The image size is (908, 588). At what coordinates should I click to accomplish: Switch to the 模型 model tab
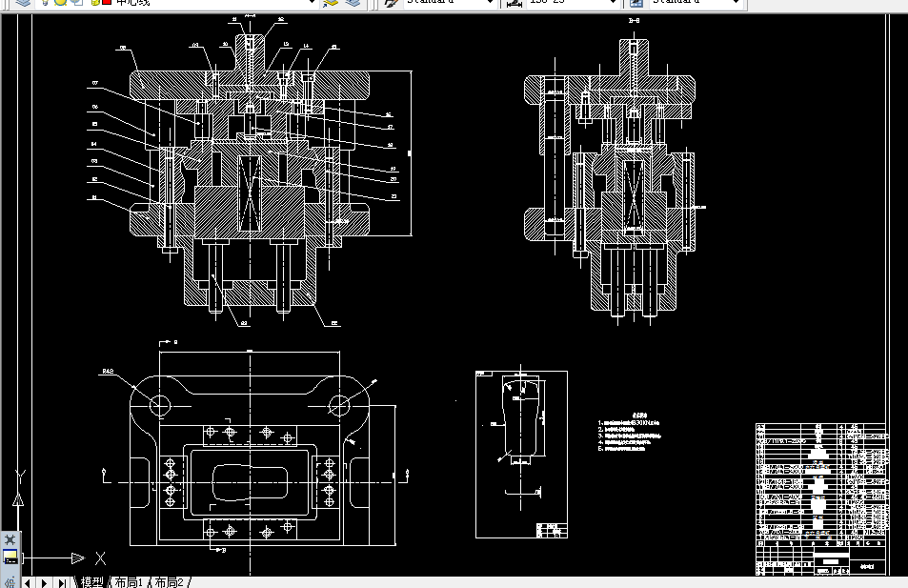point(91,582)
